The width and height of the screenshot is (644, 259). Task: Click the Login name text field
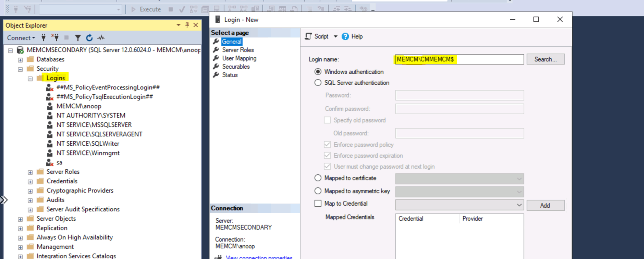(459, 59)
